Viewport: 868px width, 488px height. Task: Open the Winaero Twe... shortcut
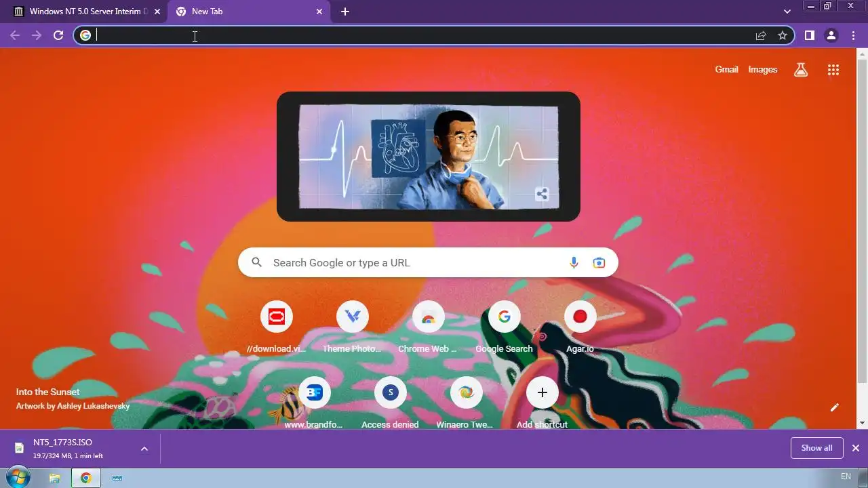(467, 403)
